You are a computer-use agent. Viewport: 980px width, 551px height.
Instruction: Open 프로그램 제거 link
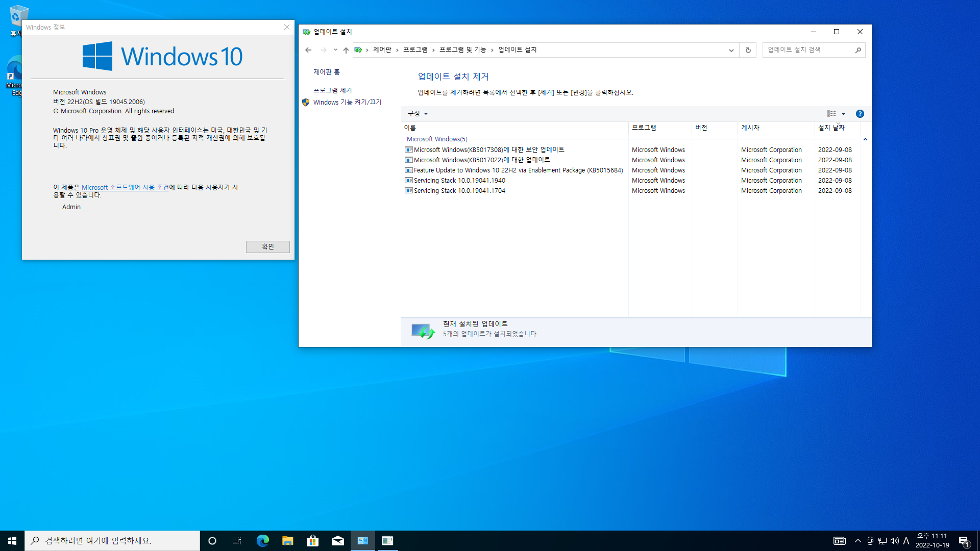333,90
